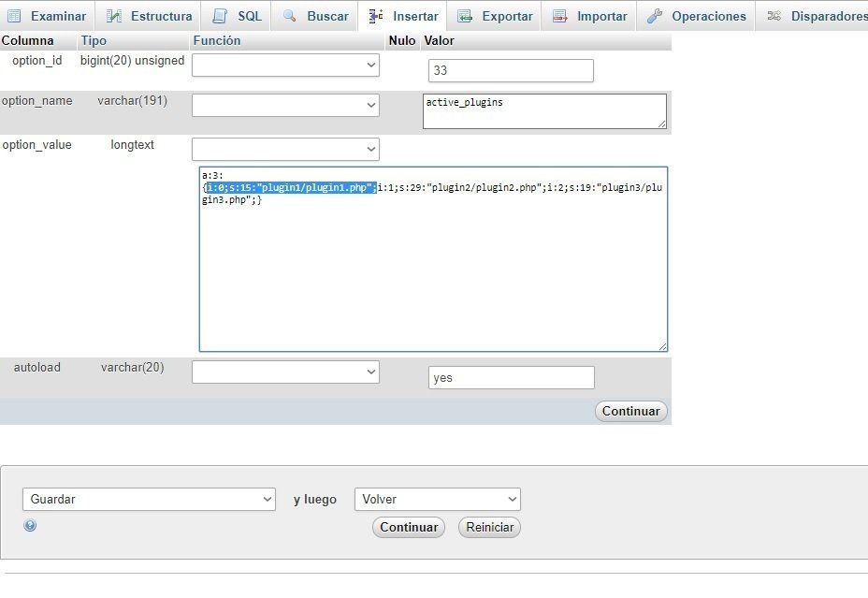Expand Función dropdown for option_value
868x598 pixels.
(285, 149)
